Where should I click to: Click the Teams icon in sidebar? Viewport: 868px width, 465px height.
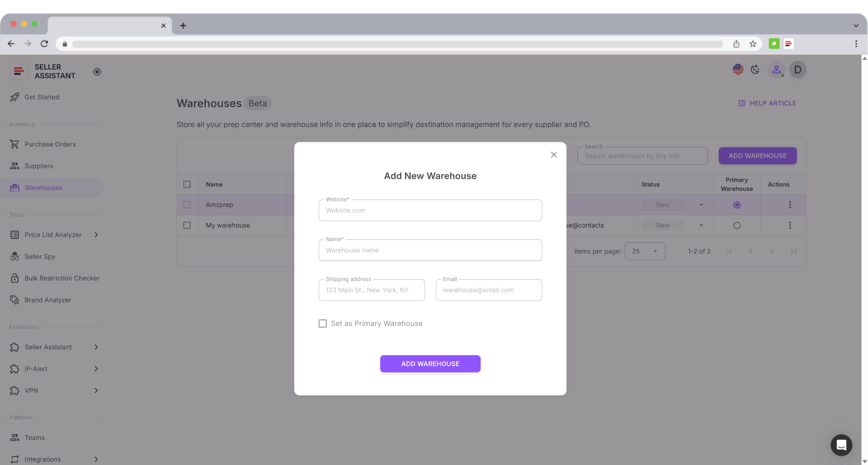pos(15,437)
